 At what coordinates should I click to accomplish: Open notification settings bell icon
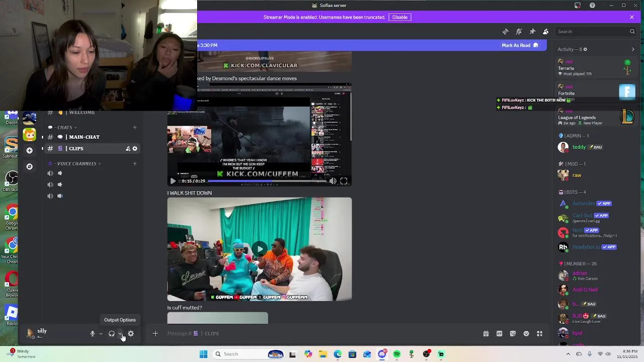click(519, 32)
